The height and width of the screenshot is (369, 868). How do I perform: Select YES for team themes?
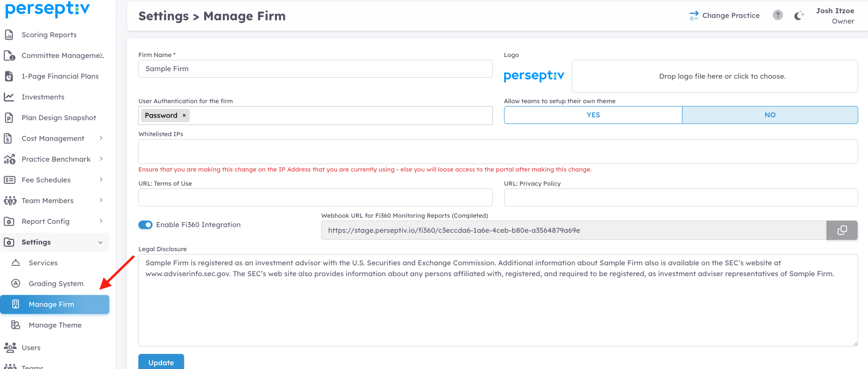pyautogui.click(x=593, y=115)
